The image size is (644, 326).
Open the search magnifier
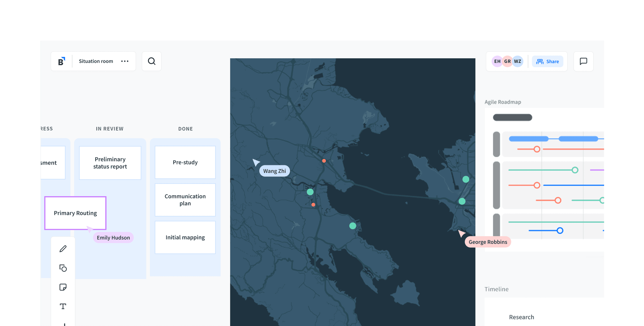[x=151, y=61]
